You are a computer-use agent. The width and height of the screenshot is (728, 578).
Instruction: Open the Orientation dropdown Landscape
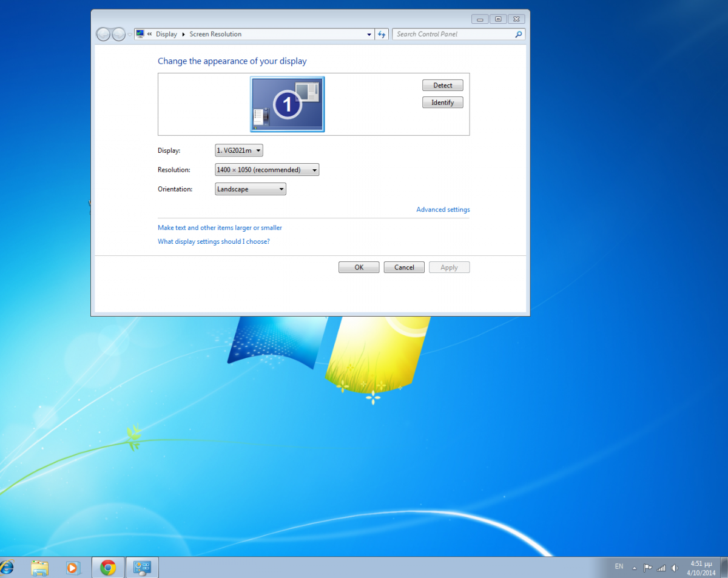[251, 189]
